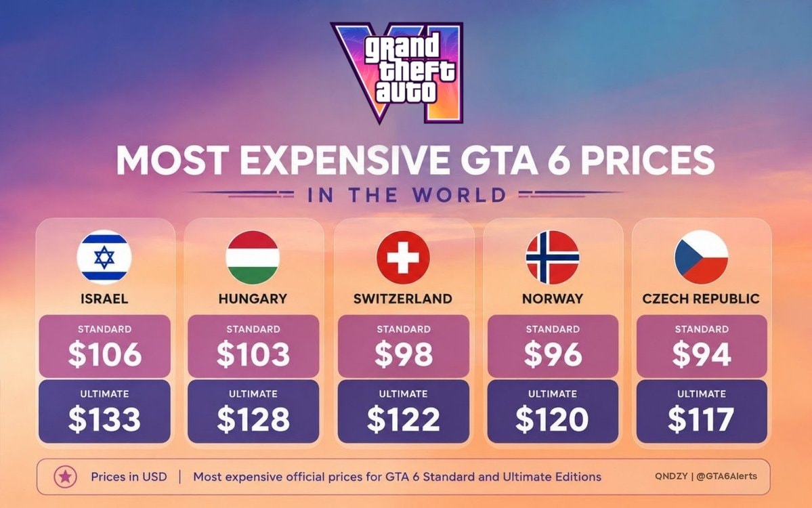
Task: Click the Most Expensive GTA 6 Prices heading
Action: (x=415, y=160)
